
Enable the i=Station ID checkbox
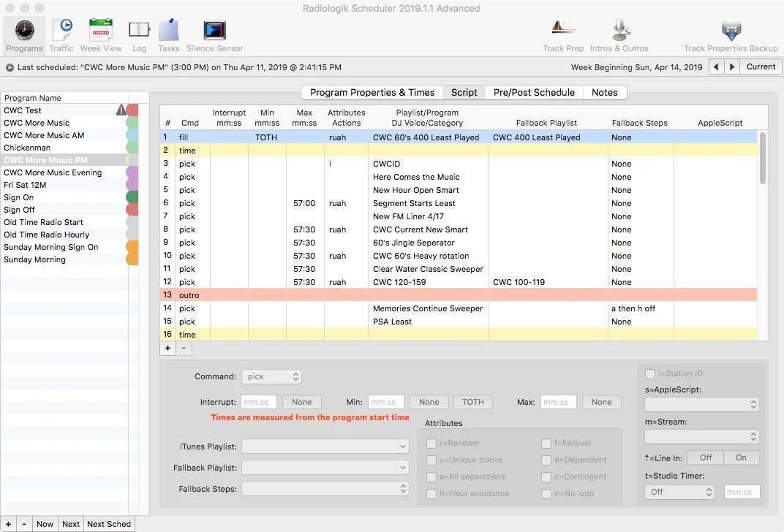(650, 373)
